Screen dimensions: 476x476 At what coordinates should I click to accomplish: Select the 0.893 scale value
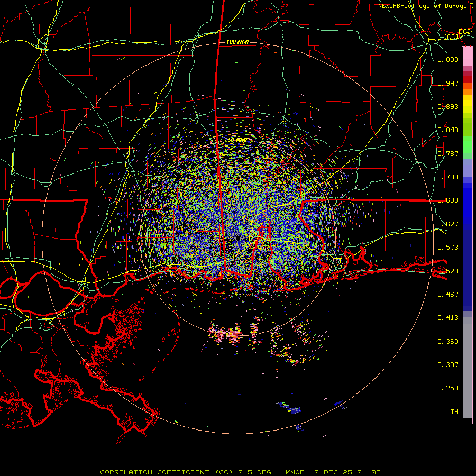pos(448,106)
